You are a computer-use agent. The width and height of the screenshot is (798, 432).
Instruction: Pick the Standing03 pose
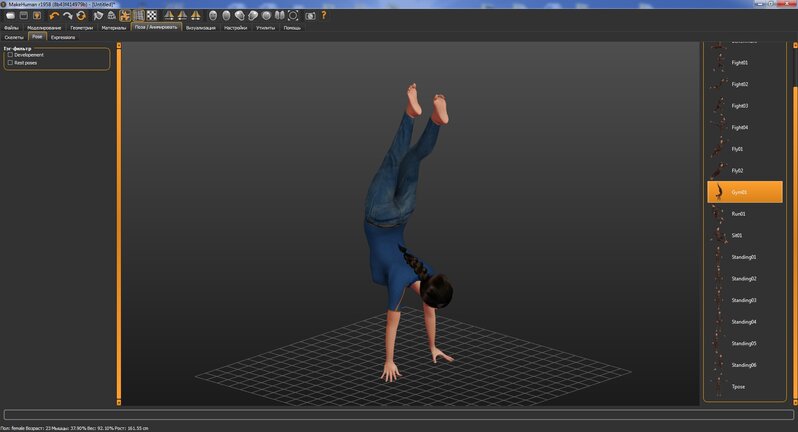coord(743,300)
